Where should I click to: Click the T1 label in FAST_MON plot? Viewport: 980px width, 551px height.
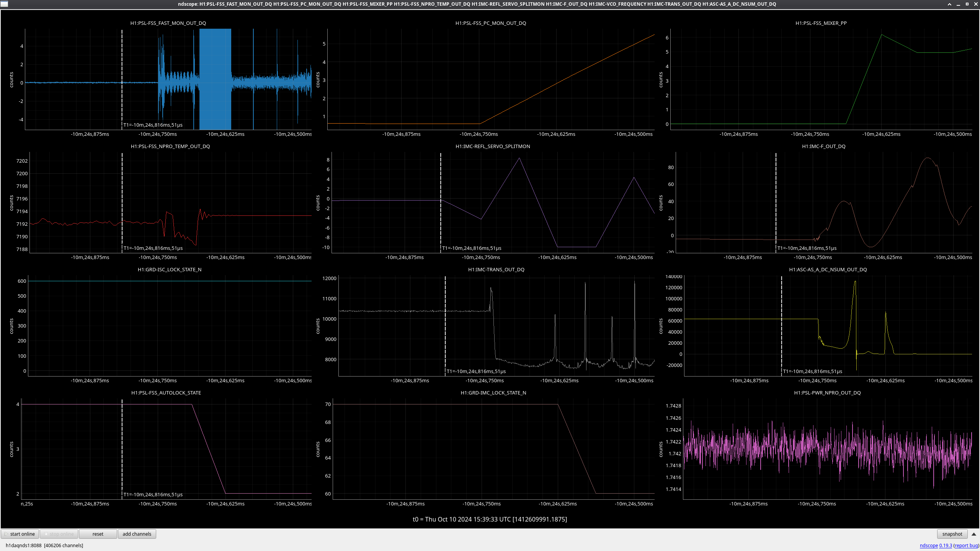pos(153,125)
